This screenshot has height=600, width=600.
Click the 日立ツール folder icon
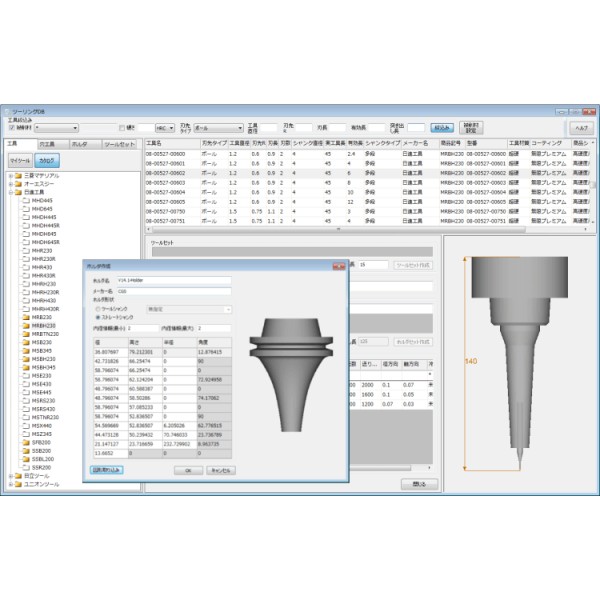[x=18, y=476]
